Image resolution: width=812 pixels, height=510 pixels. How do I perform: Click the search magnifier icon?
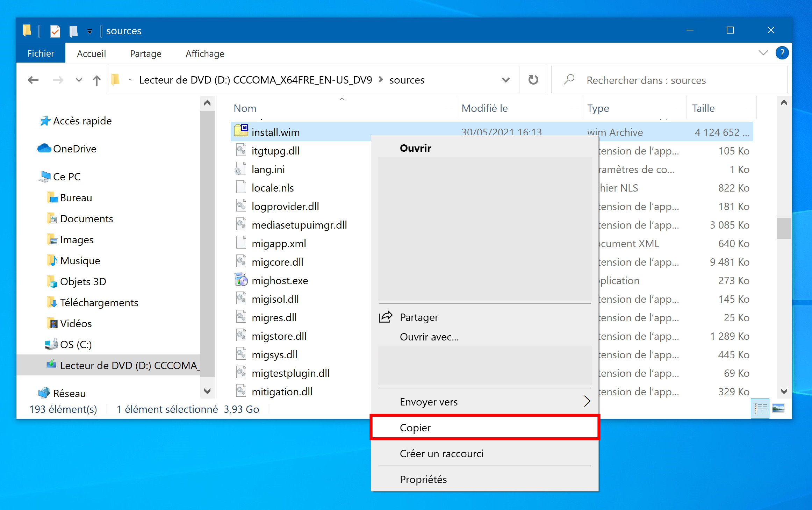click(569, 80)
